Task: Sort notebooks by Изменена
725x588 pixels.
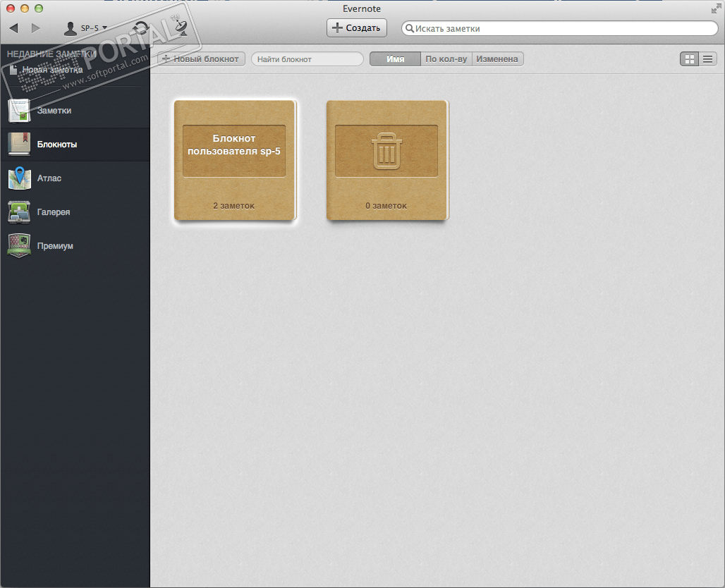Action: point(497,59)
